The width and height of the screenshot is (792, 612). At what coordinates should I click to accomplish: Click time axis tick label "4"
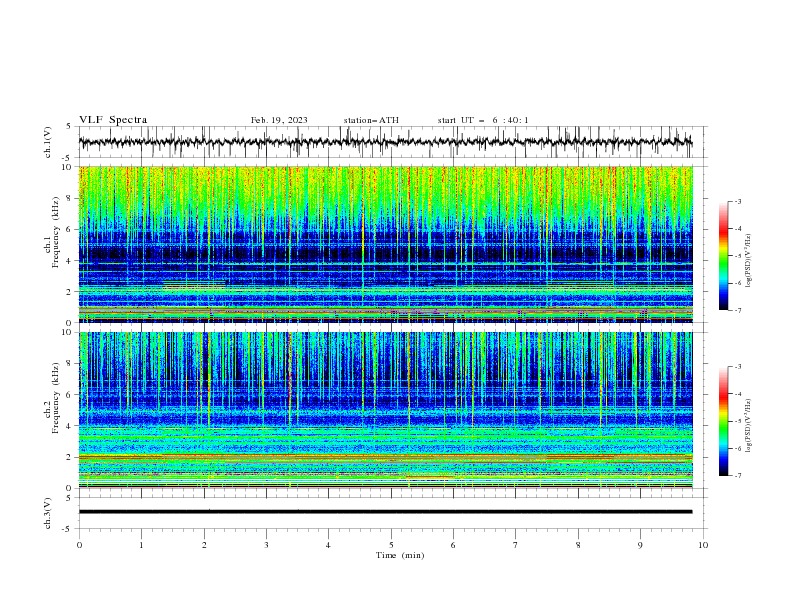coord(328,545)
